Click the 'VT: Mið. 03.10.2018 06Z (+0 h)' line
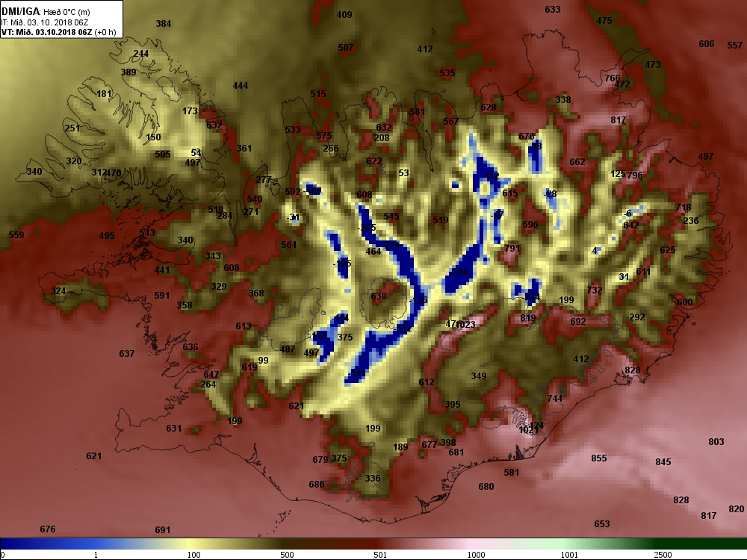 59,32
